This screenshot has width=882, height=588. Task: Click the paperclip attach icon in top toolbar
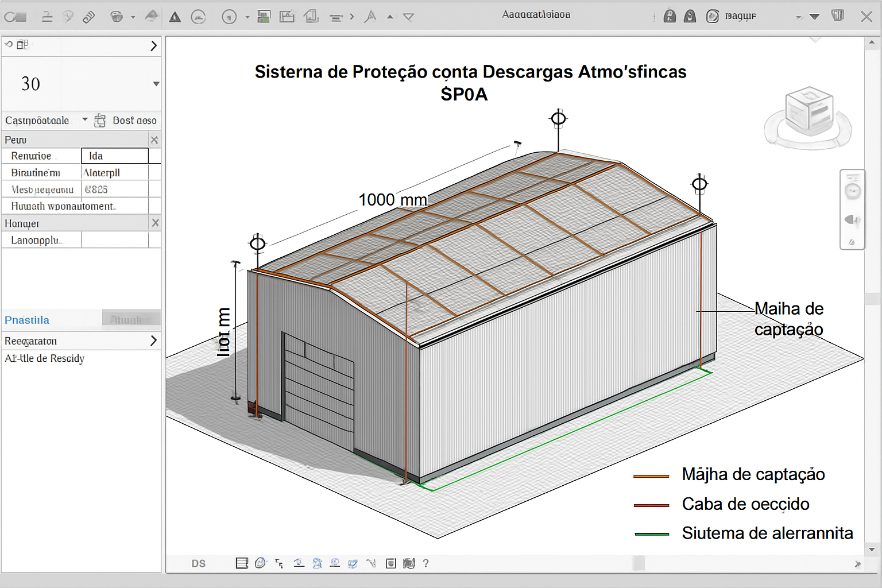coord(88,17)
